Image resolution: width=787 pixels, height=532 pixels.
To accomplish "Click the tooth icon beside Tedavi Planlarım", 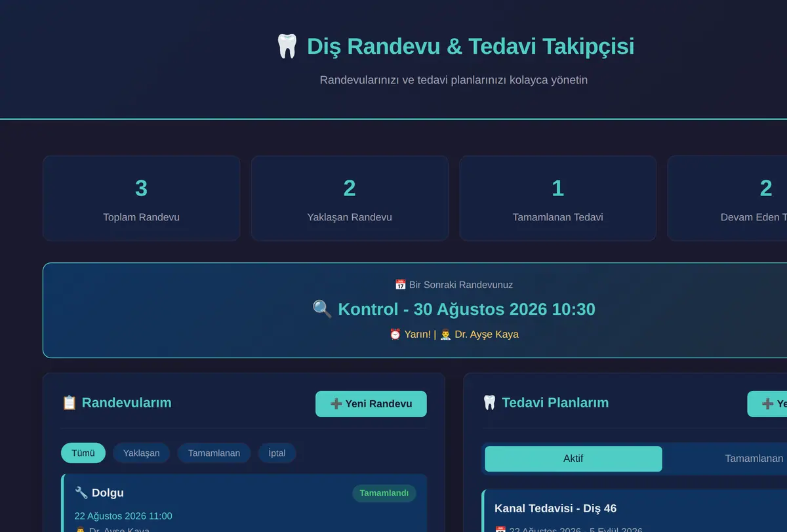I will tap(489, 403).
